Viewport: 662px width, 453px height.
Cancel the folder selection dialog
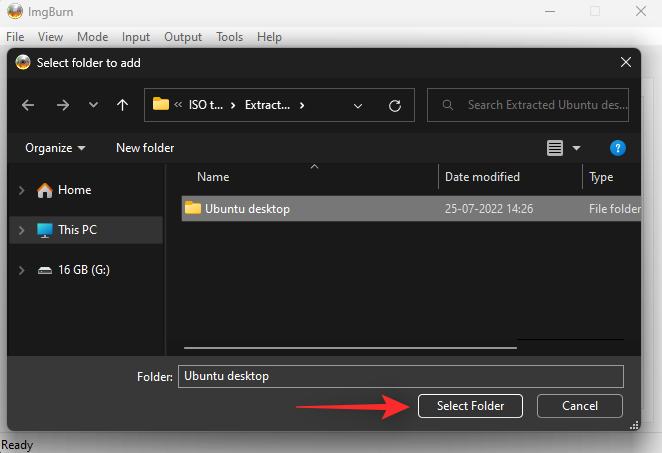pos(580,406)
